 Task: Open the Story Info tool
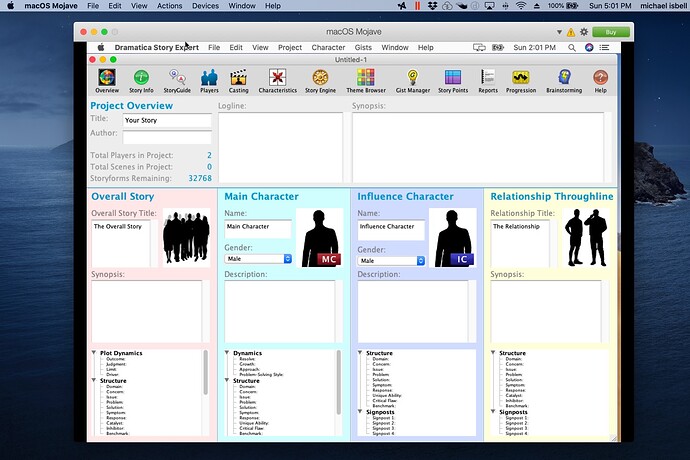[141, 81]
